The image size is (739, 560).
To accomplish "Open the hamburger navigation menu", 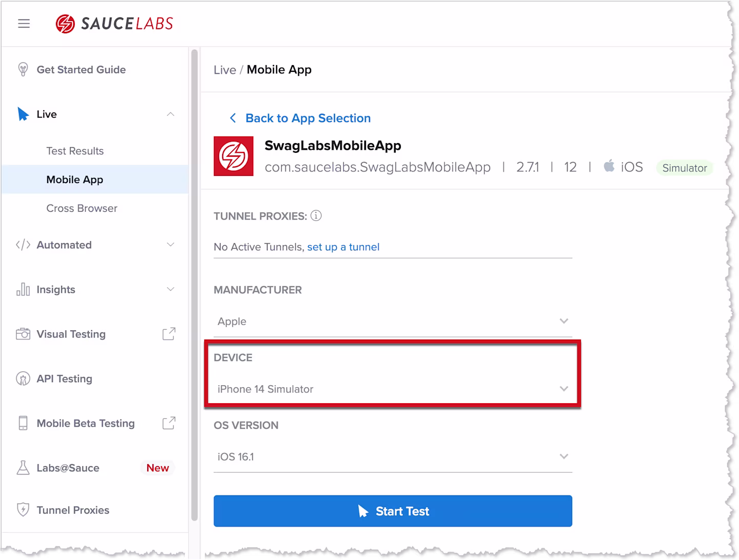I will pyautogui.click(x=24, y=24).
